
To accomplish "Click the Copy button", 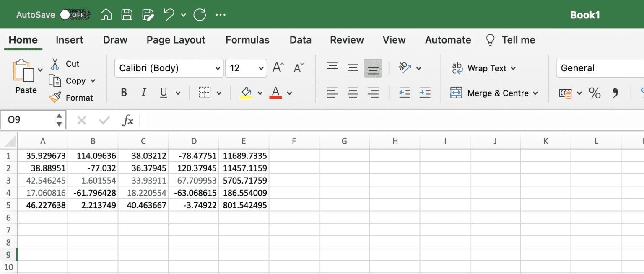I will [x=68, y=81].
